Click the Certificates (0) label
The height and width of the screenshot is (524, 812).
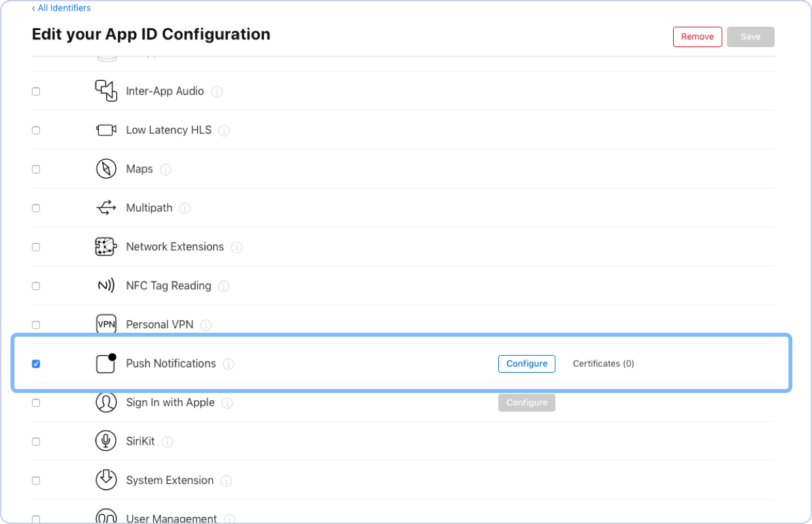[x=603, y=364]
